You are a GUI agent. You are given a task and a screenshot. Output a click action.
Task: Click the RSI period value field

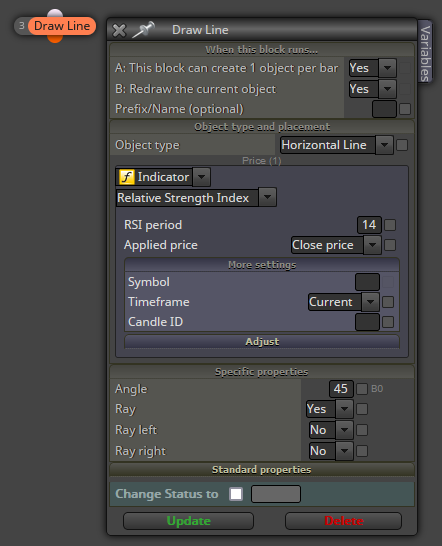(369, 225)
